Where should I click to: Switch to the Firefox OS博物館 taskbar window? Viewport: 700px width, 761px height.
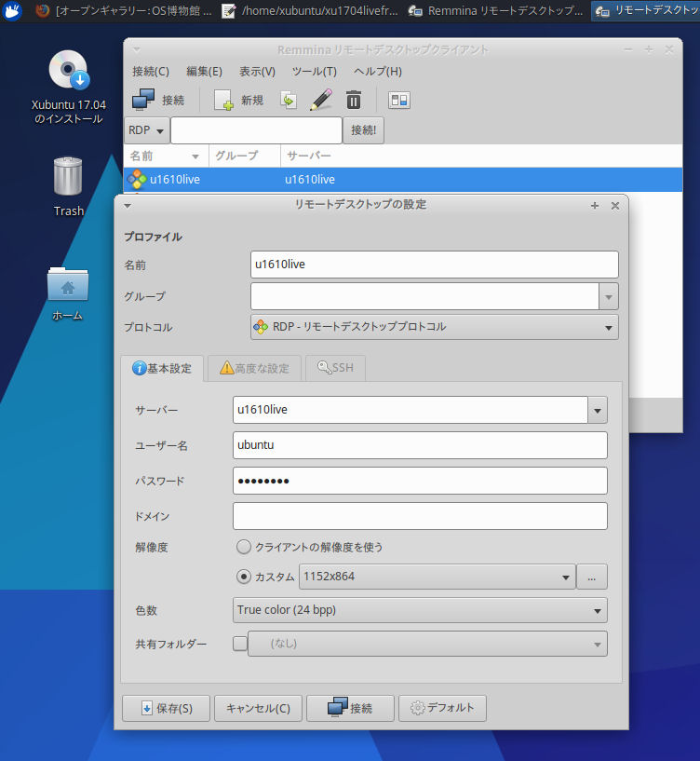point(125,10)
